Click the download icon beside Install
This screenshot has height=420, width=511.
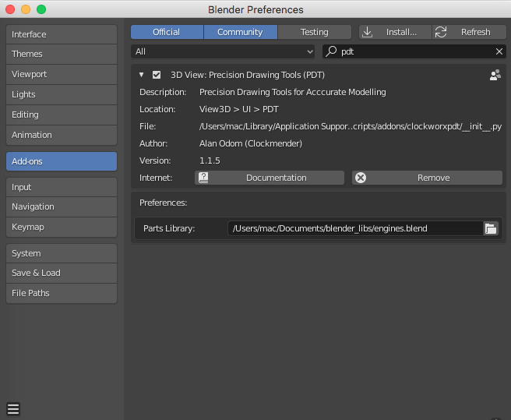pos(368,32)
